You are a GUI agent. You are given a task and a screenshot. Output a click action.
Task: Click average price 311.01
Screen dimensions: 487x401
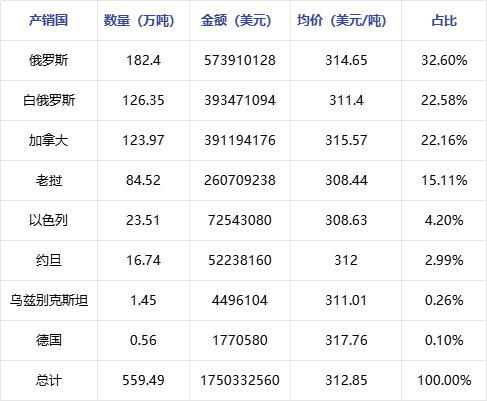pos(346,300)
